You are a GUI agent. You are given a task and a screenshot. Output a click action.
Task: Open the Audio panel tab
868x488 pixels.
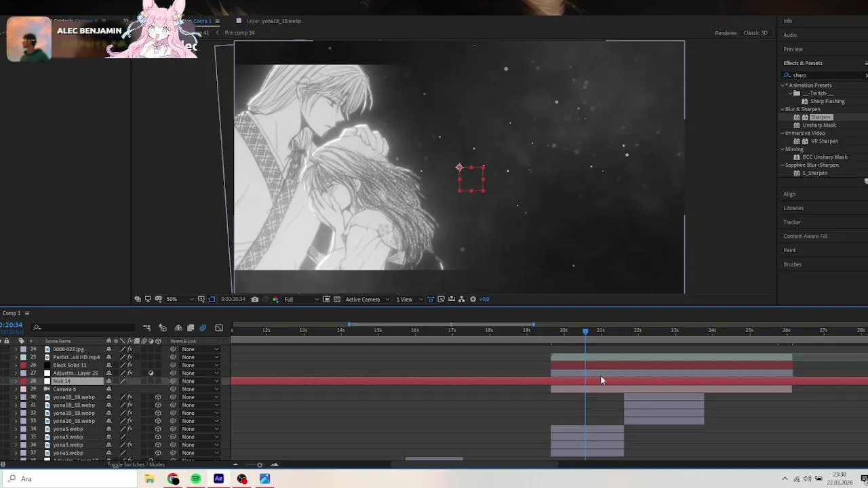point(790,35)
